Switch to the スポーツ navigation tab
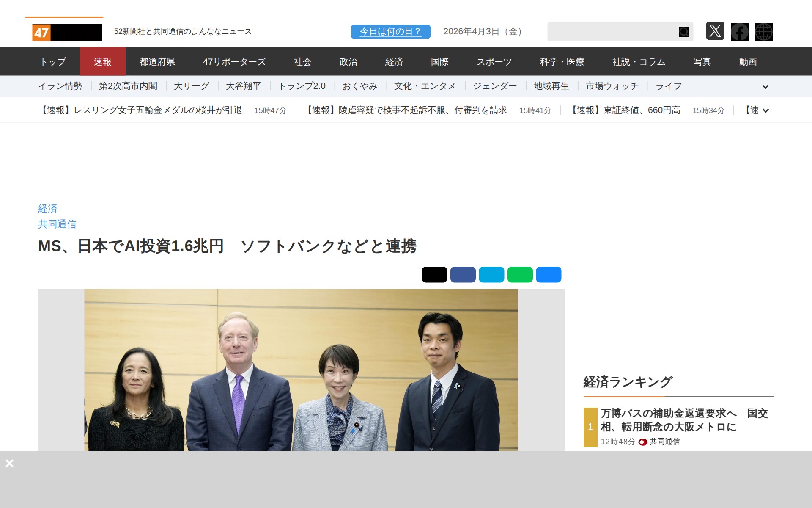812x508 pixels. click(x=494, y=61)
